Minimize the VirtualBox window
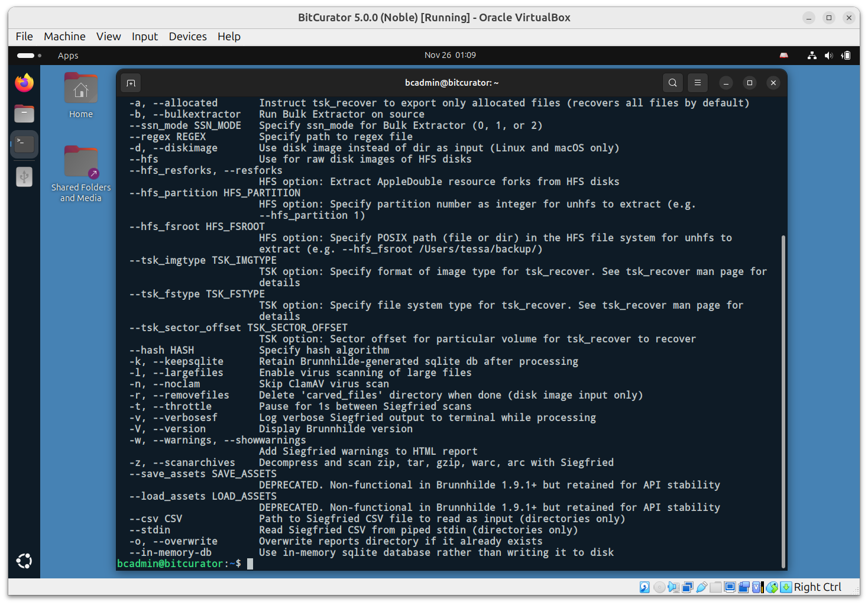The image size is (868, 605). pos(809,18)
